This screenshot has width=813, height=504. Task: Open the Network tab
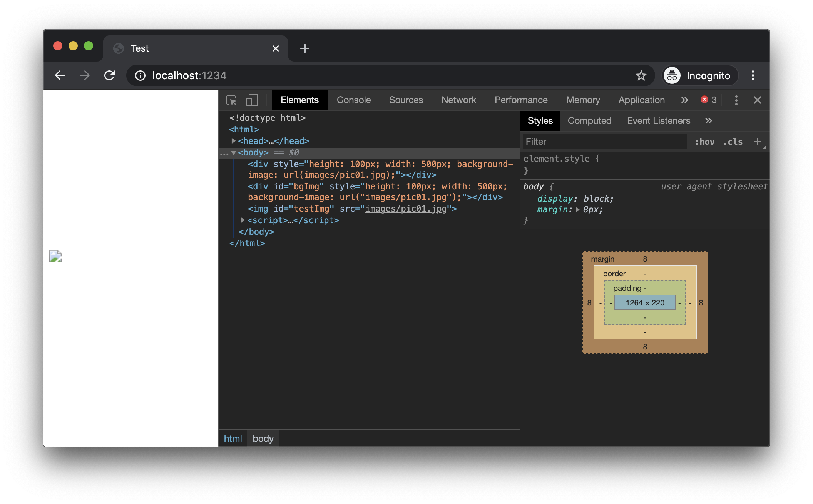458,100
